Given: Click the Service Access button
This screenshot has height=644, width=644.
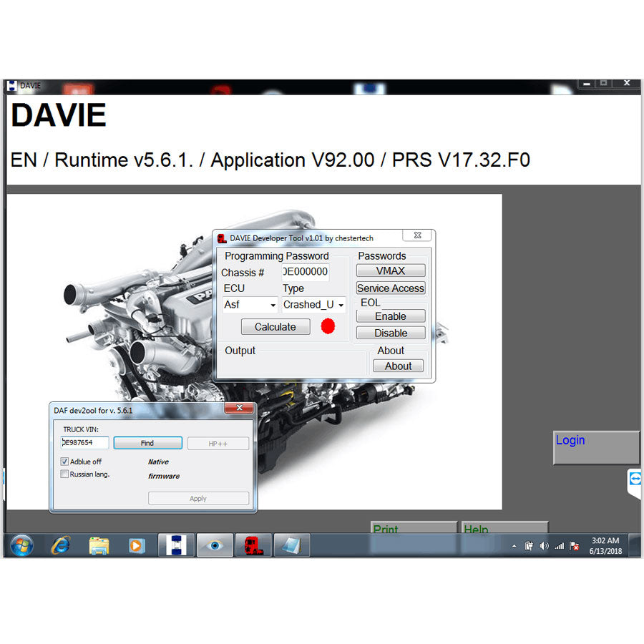Looking at the screenshot, I should pyautogui.click(x=391, y=288).
